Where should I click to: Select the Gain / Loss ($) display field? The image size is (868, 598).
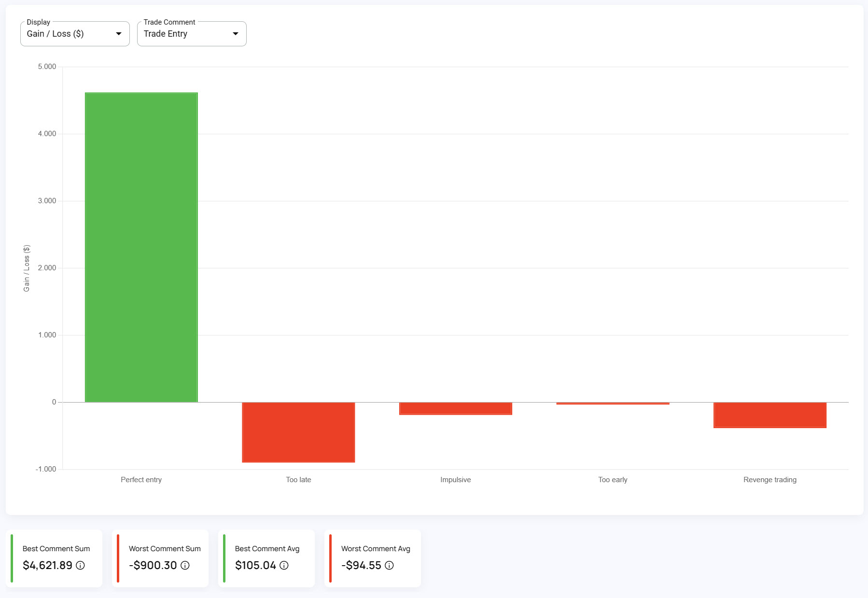[x=75, y=34]
